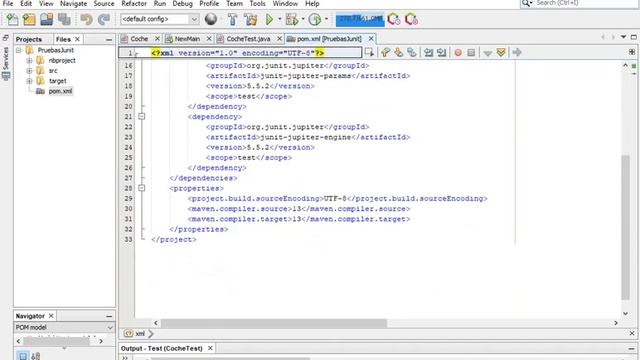The height and width of the screenshot is (360, 640).
Task: Open the editor tab list dropdown arrow
Action: (x=623, y=37)
